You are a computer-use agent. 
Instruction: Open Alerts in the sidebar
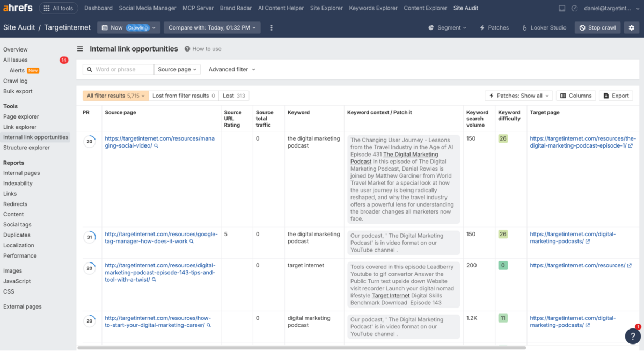(17, 70)
